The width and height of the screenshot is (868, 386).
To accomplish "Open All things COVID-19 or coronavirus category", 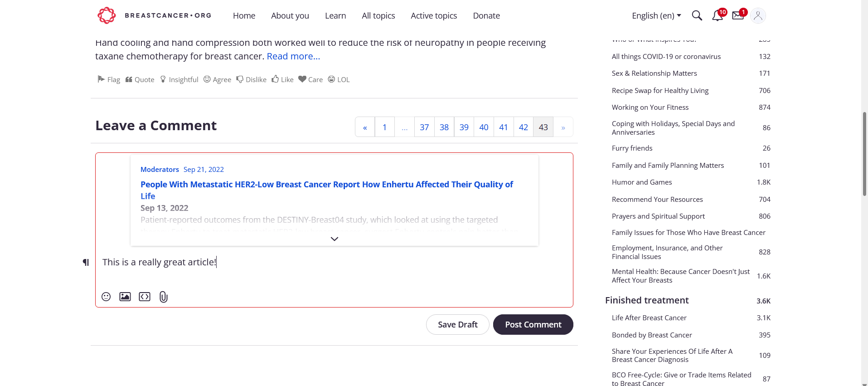I will coord(666,56).
